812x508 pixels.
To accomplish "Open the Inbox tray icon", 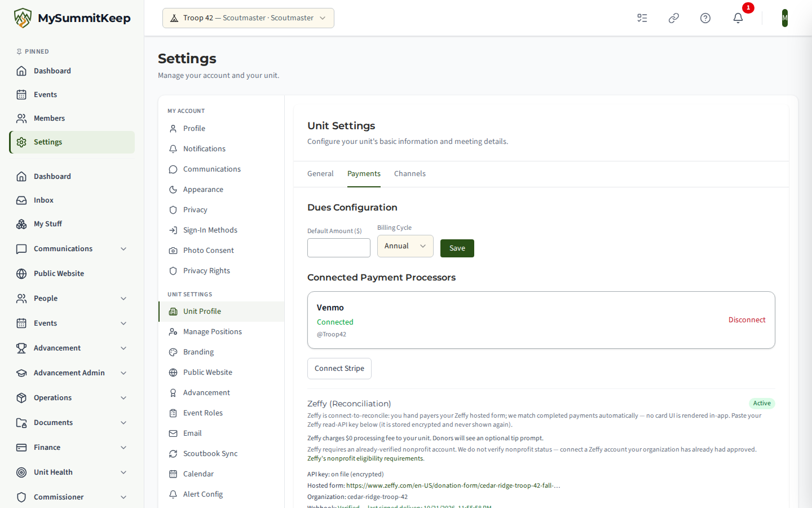I will point(21,200).
